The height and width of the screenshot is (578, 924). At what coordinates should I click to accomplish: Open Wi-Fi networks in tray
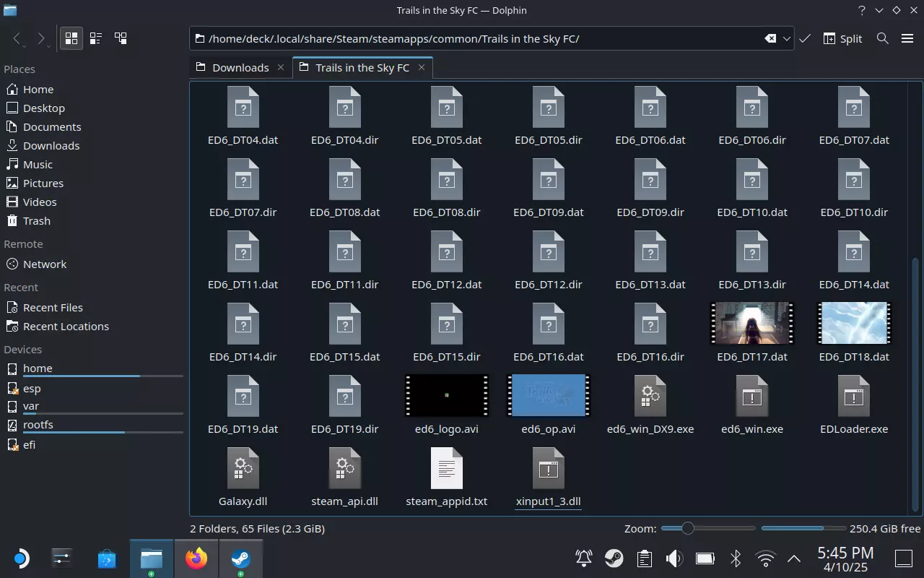765,558
